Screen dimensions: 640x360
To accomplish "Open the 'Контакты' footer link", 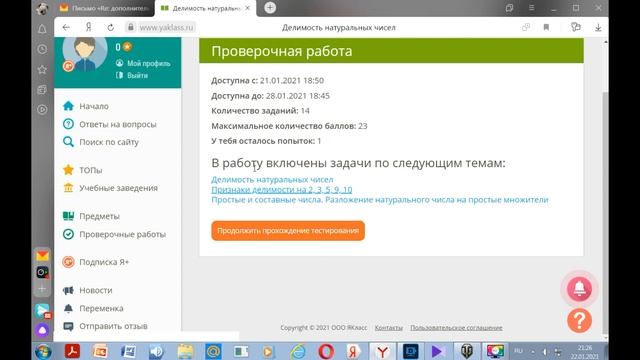I will tap(389, 328).
